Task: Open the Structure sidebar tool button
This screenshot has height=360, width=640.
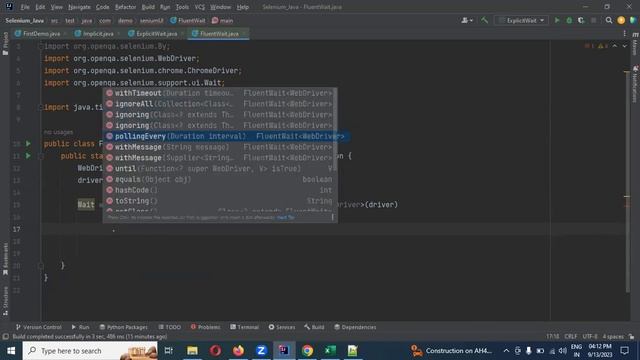Action: pyautogui.click(x=5, y=301)
